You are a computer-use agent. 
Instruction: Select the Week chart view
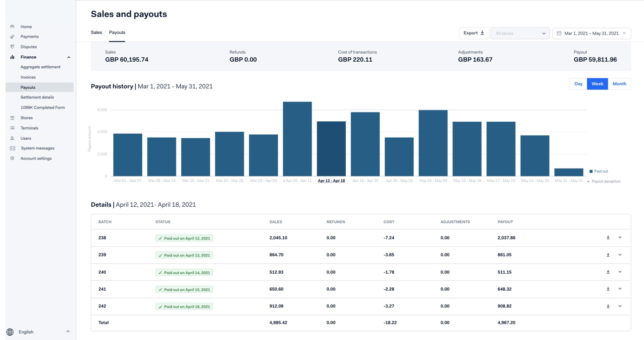597,84
